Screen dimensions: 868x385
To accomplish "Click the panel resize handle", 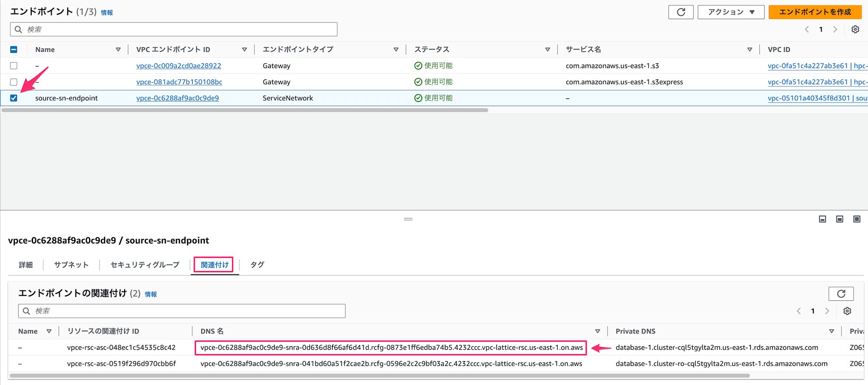I will coord(408,219).
